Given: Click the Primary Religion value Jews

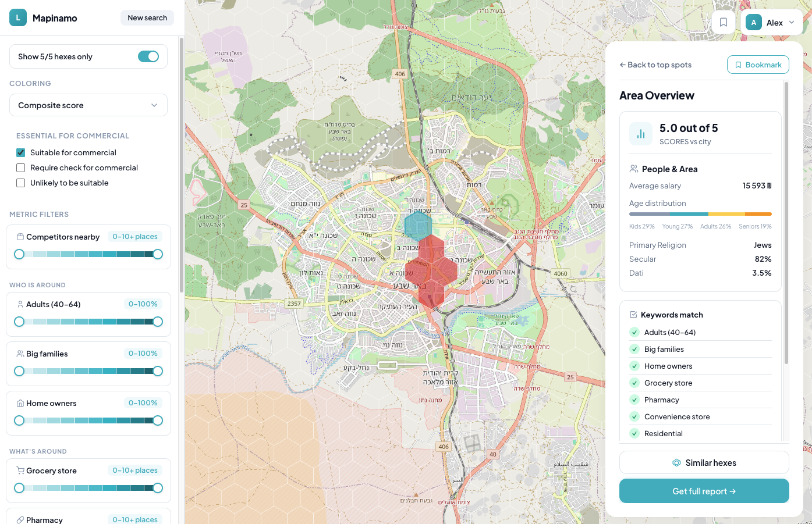Looking at the screenshot, I should (763, 245).
